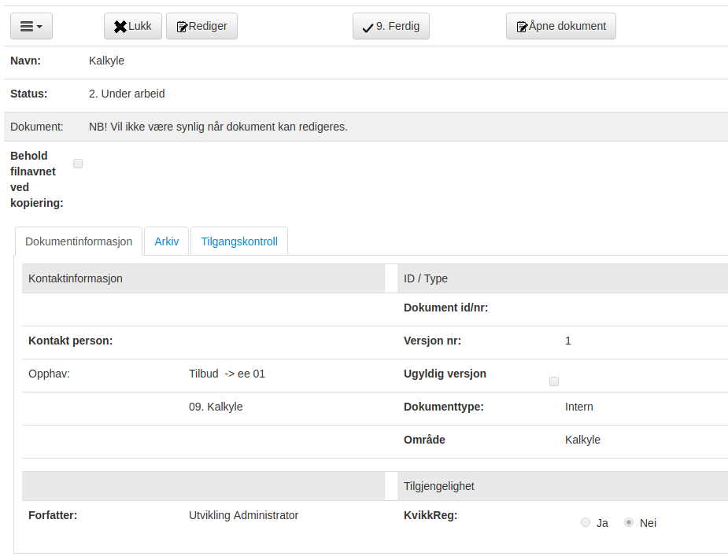Viewport: 728px width, 560px height.
Task: Click the status value 2. Under arbeid
Action: 127,94
